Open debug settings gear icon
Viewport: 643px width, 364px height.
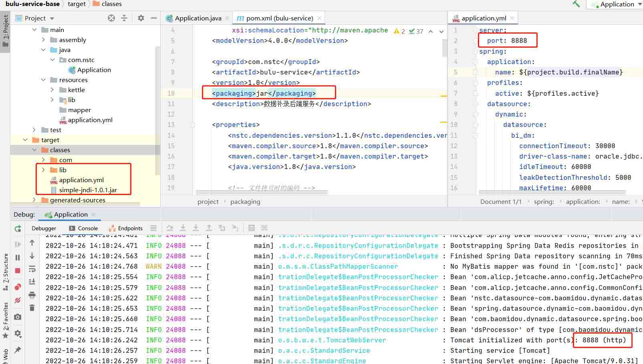[18, 333]
